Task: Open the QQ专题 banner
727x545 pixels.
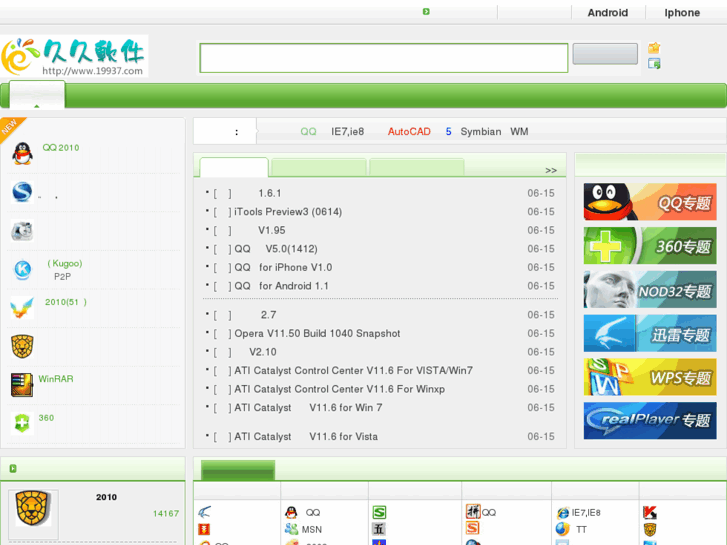Action: [650, 202]
